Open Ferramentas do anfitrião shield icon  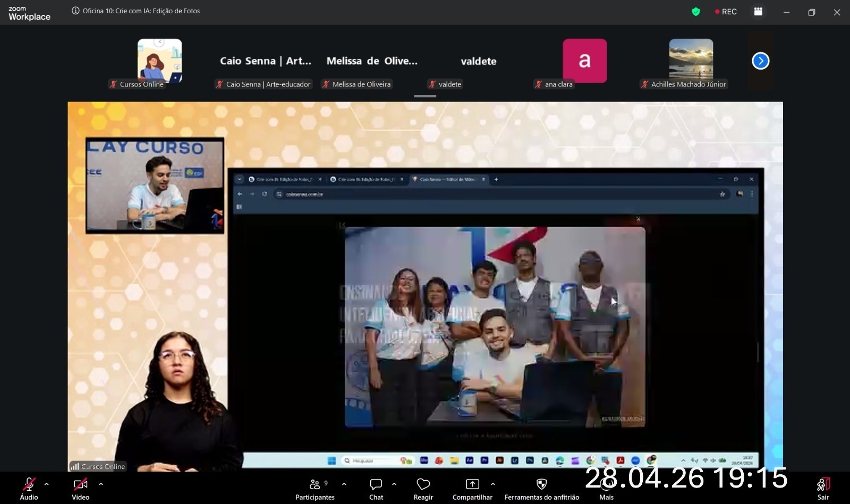click(541, 484)
